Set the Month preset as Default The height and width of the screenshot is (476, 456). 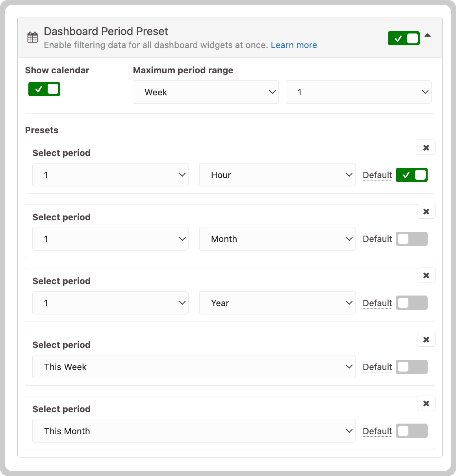[x=412, y=239]
